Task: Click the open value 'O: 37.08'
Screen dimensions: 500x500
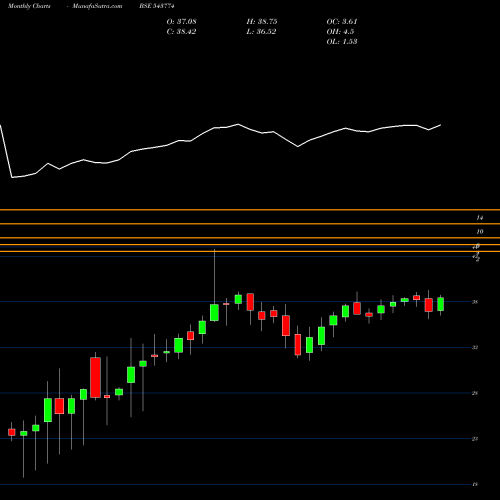Action: coord(182,22)
